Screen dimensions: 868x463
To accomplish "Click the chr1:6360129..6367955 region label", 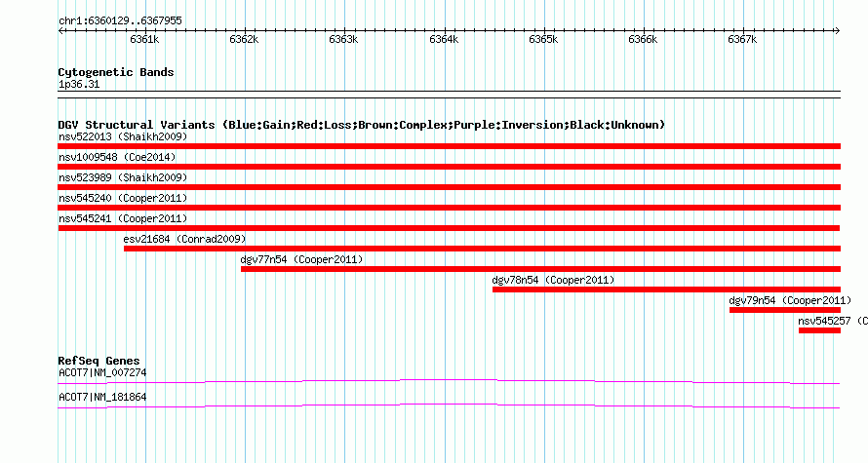I will click(x=120, y=21).
